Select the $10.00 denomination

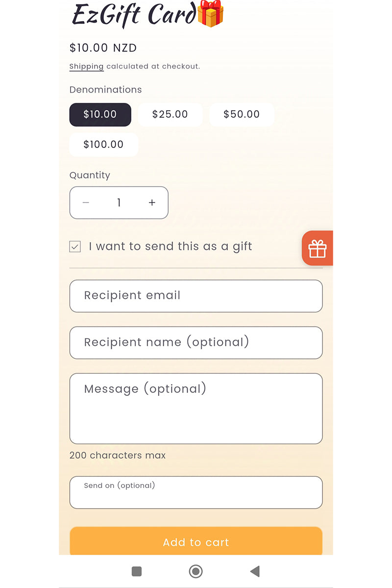click(100, 115)
